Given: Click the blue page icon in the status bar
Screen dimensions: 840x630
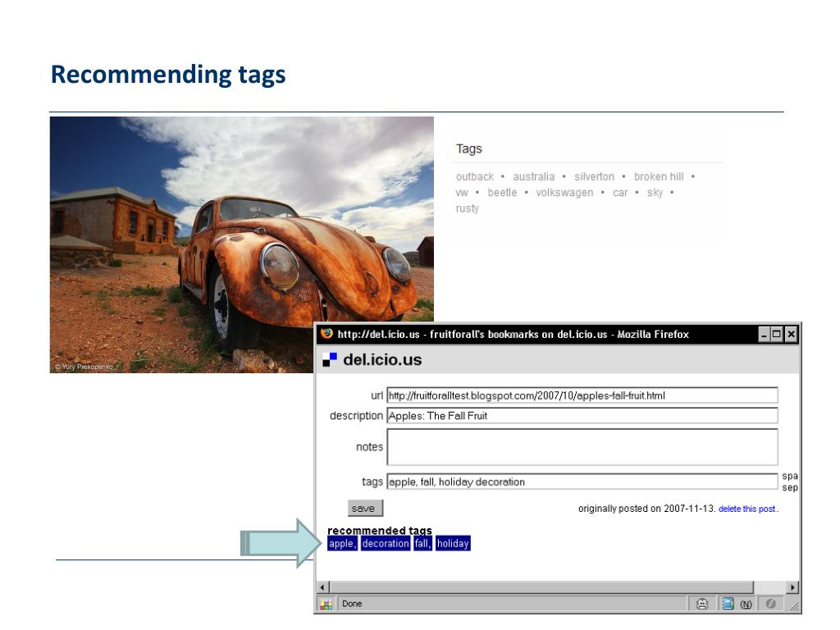Looking at the screenshot, I should pos(728,604).
